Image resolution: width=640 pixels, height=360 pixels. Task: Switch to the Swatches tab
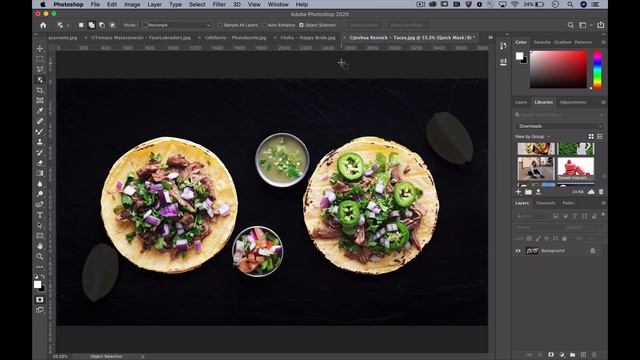pyautogui.click(x=542, y=42)
